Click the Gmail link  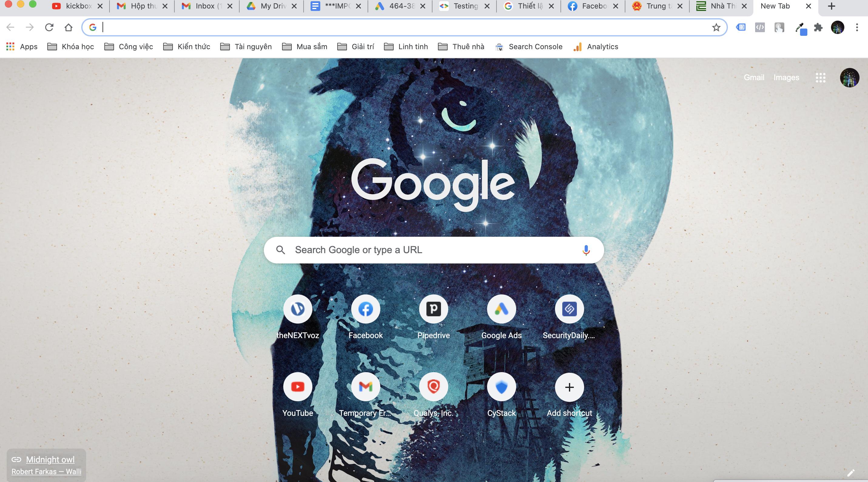click(x=754, y=78)
